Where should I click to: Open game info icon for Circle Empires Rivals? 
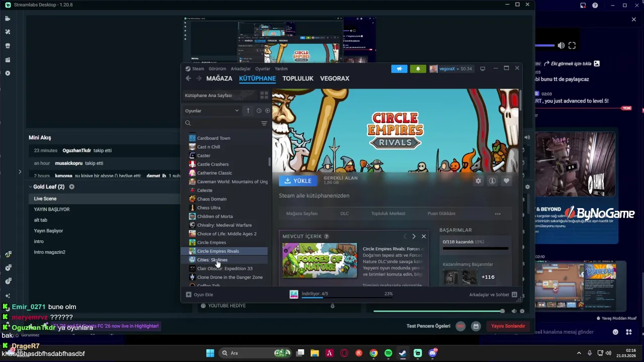pos(492,181)
